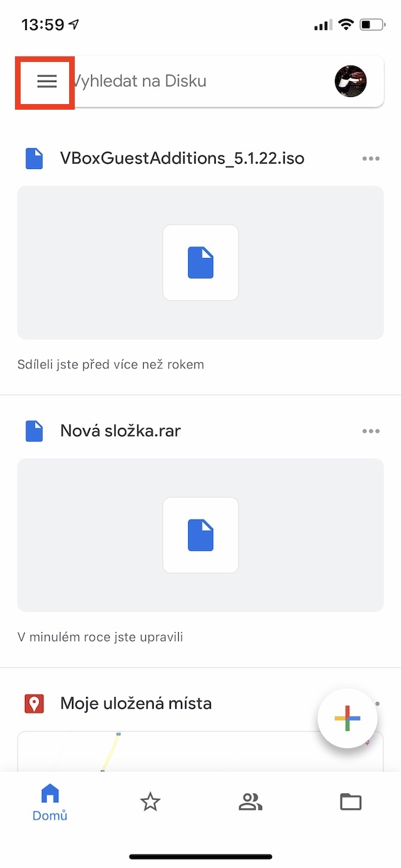Open the Nová složka.rar file title

120,431
